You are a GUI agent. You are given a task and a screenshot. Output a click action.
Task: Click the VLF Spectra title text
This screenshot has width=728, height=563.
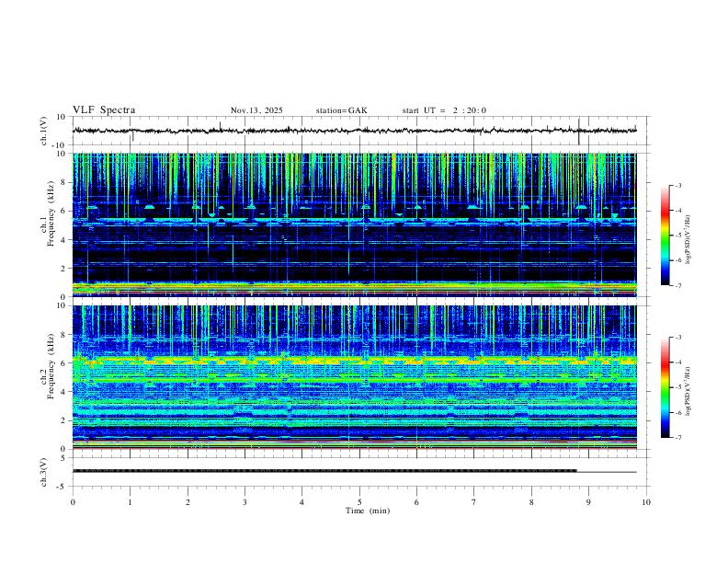104,110
